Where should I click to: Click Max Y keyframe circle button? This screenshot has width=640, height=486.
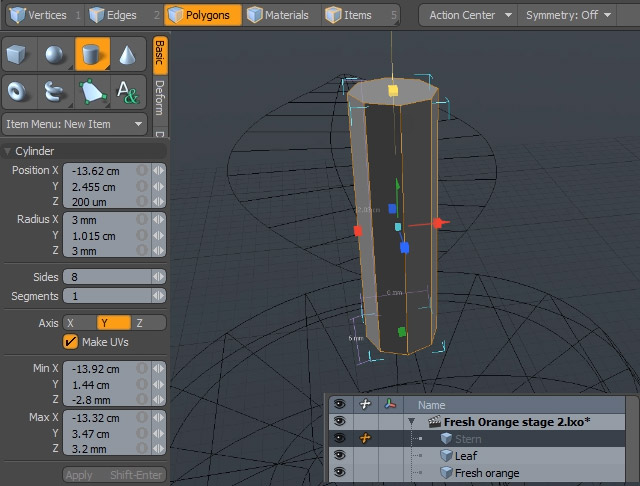click(x=142, y=433)
